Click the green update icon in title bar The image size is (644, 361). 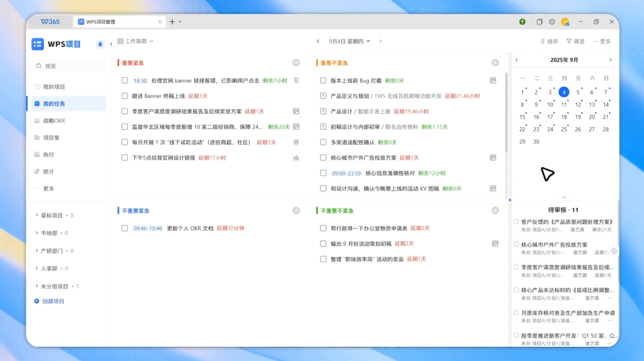(522, 22)
